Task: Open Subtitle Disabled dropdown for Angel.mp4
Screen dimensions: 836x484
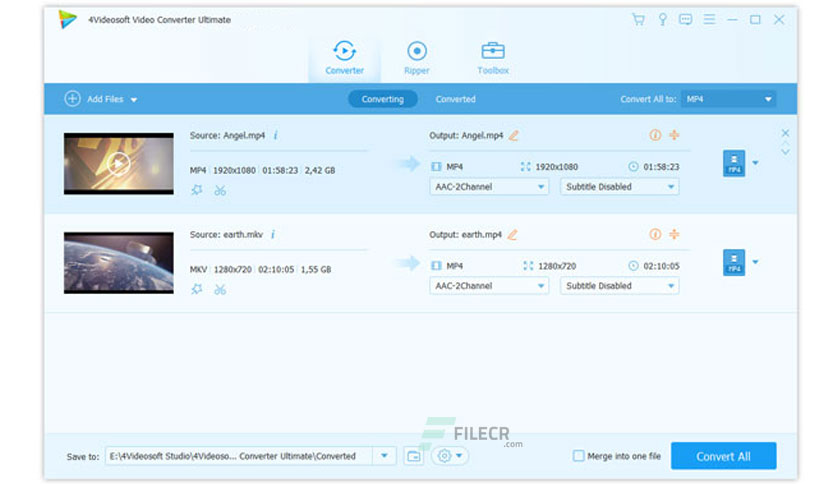Action: (620, 187)
